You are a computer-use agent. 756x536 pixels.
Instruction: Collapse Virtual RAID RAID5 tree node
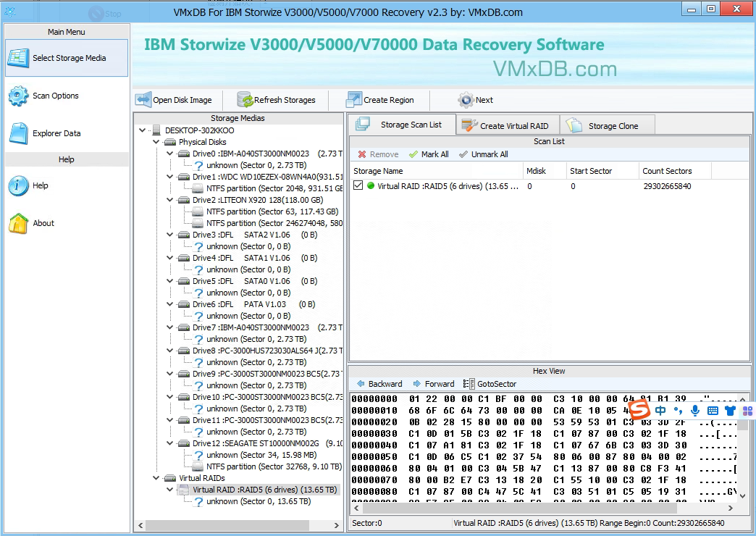[169, 489]
